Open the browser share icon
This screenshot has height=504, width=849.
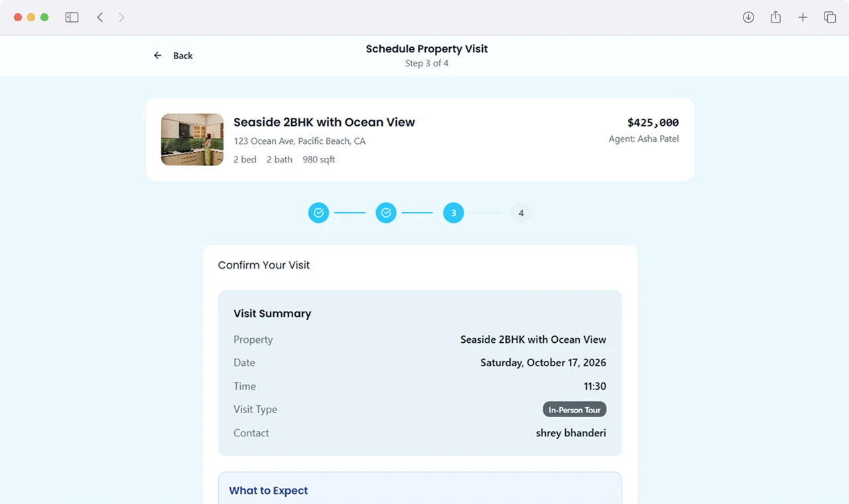(775, 17)
